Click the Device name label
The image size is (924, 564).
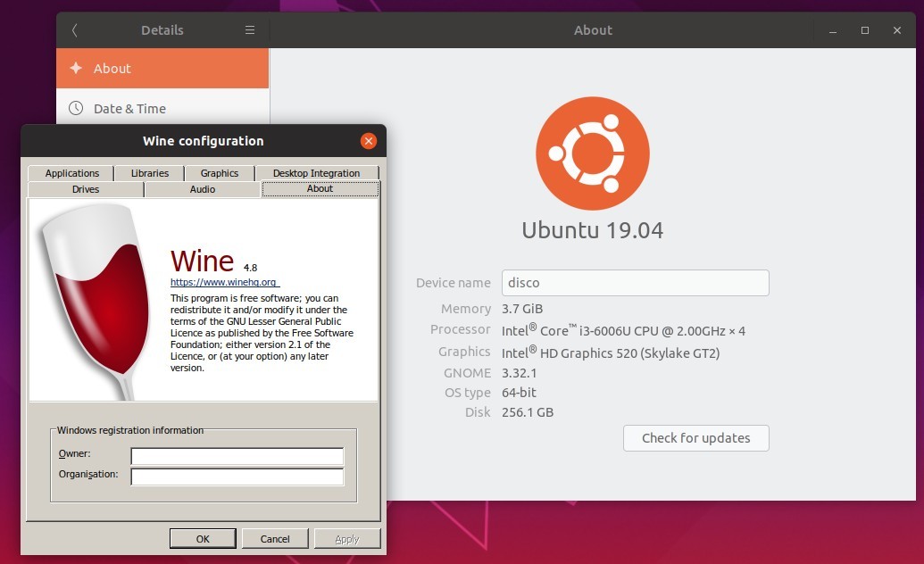454,283
